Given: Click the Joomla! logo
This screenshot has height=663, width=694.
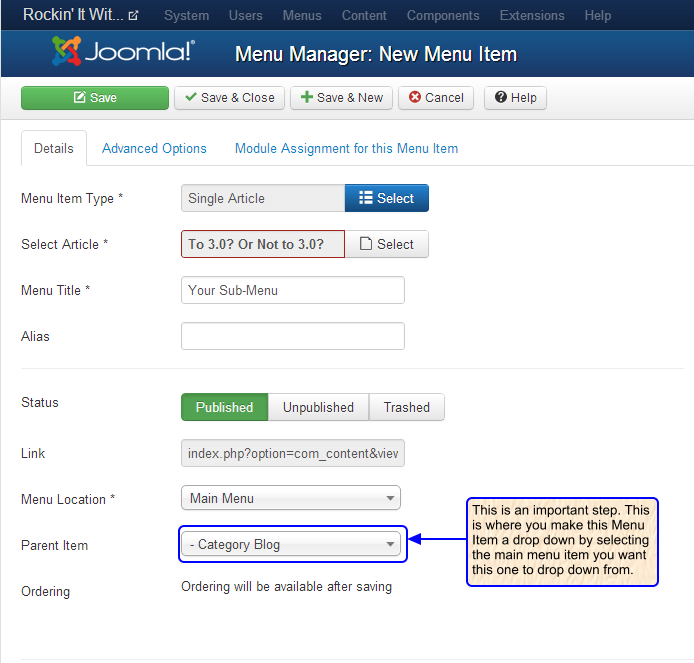Looking at the screenshot, I should (123, 51).
